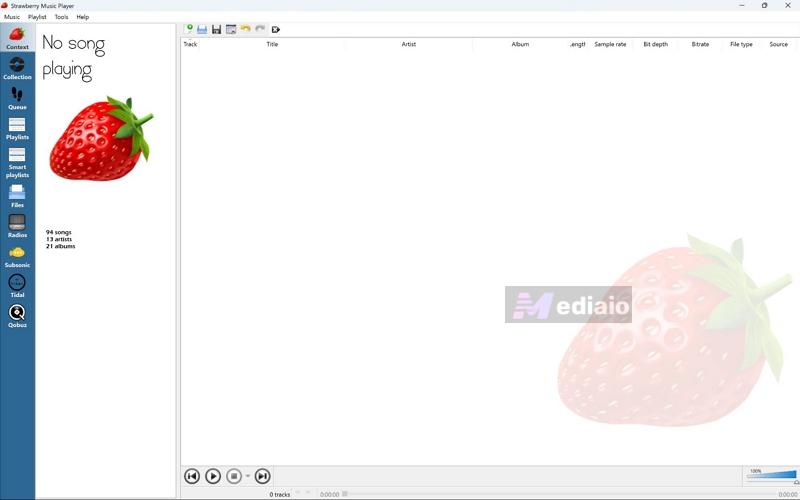Open the Subsonic service
This screenshot has width=800, height=500.
17,257
